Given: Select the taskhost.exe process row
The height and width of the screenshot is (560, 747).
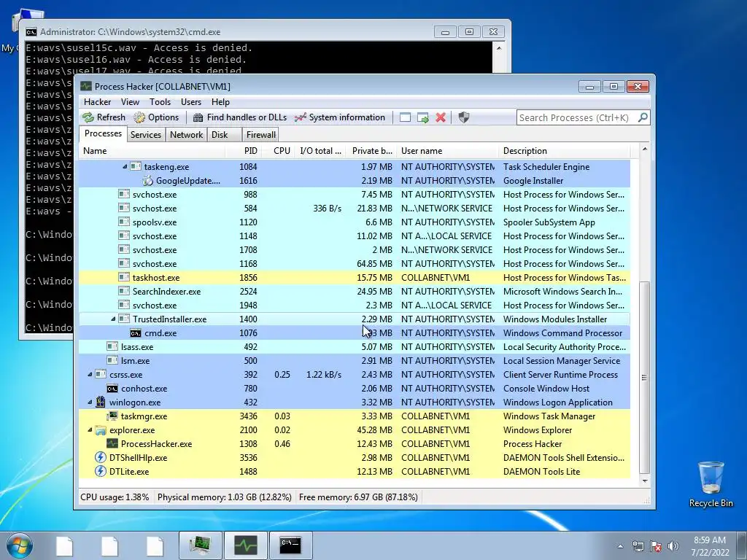Looking at the screenshot, I should 355,278.
